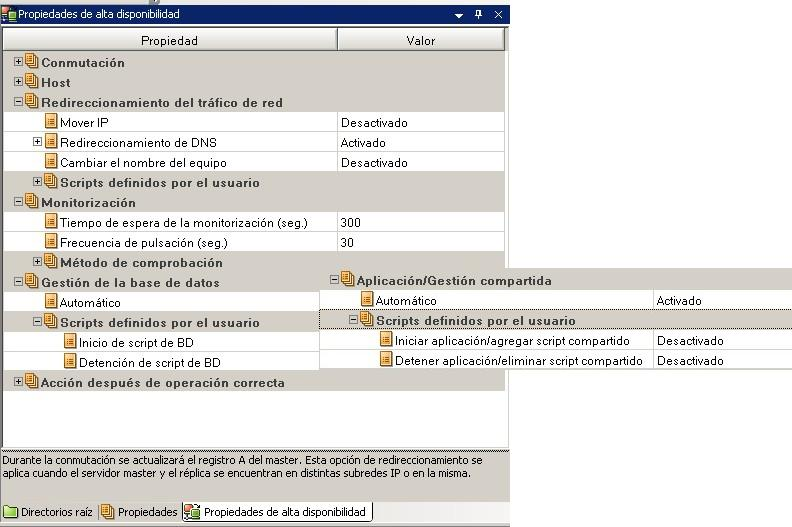Open the panel options dropdown arrow in the title bar
Screen dimensions: 792x527
coord(459,16)
